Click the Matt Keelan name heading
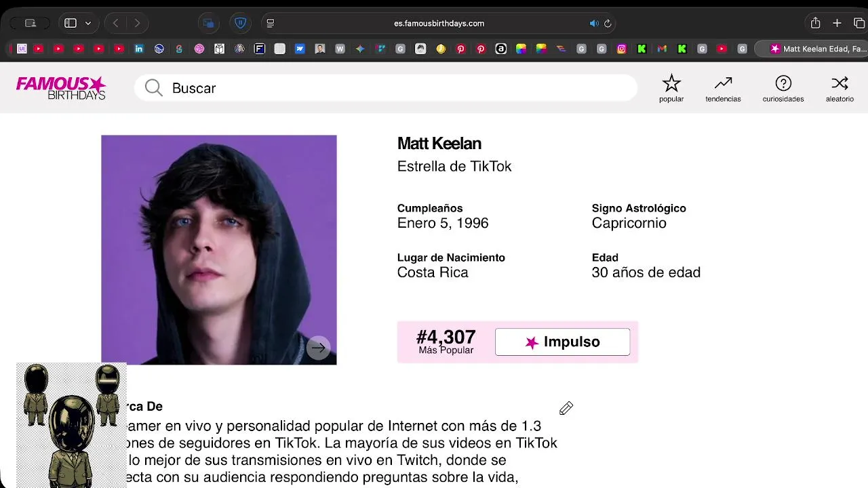 (439, 144)
